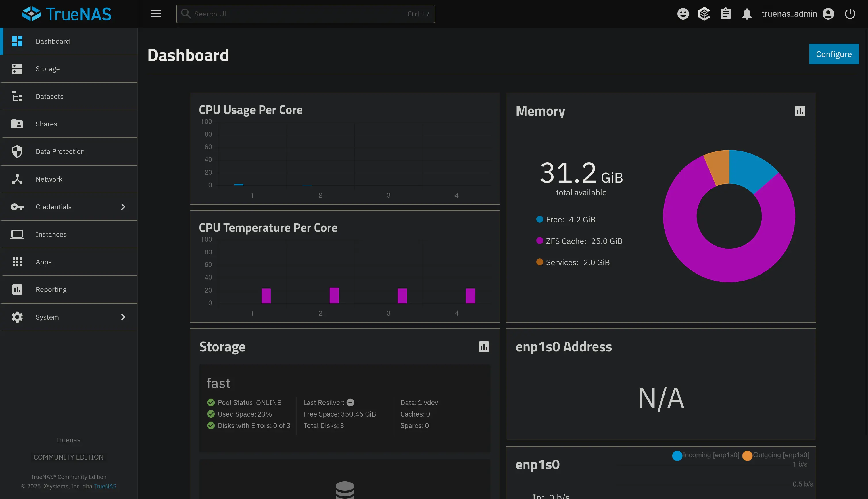
Task: Open the Network menu item
Action: [69, 179]
